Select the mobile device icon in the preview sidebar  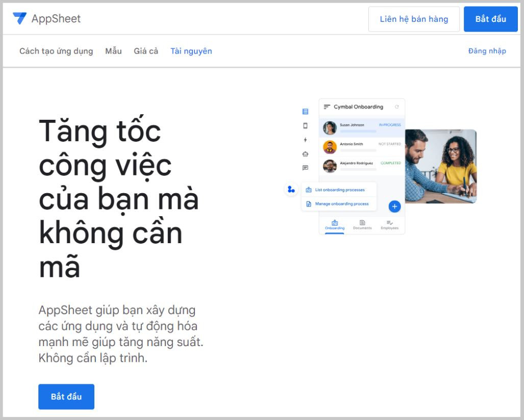coord(305,125)
